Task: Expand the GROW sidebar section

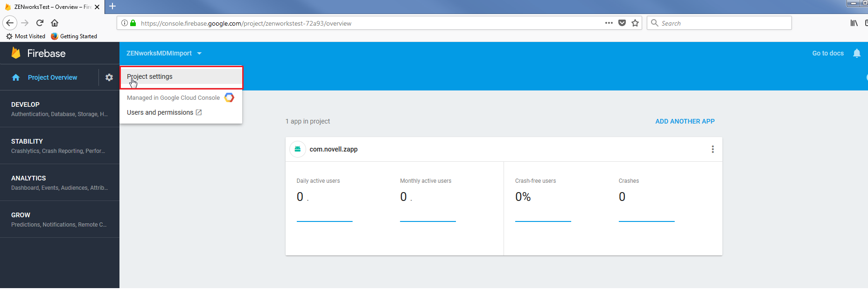Action: coord(60,219)
